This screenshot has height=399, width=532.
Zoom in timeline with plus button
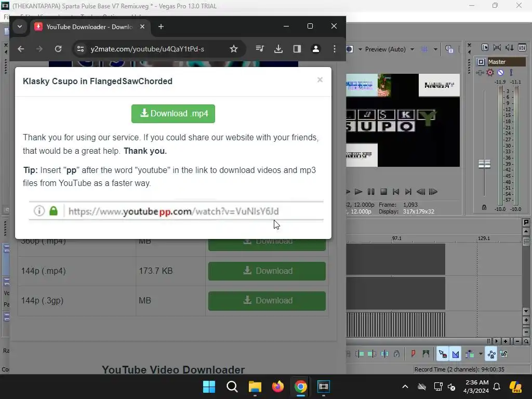tap(506, 341)
